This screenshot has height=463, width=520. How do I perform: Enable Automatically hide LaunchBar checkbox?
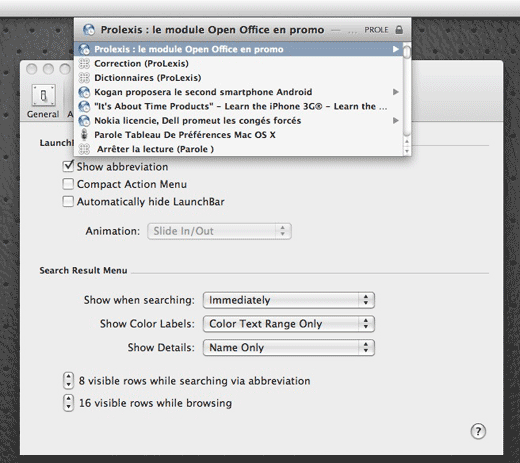(x=68, y=201)
